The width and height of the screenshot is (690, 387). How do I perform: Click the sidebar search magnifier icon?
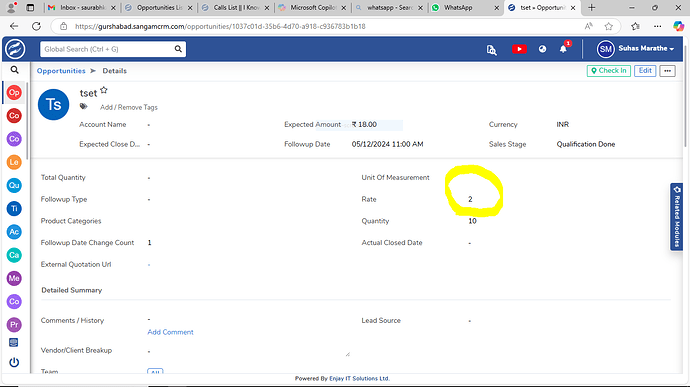pos(15,70)
